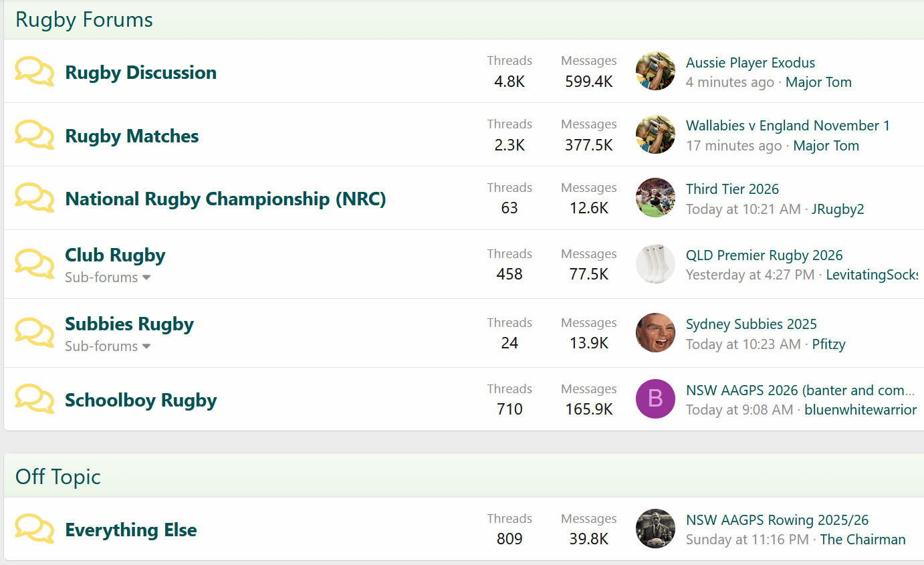Expand Sub-forums dropdown under Club Rugby

point(108,277)
